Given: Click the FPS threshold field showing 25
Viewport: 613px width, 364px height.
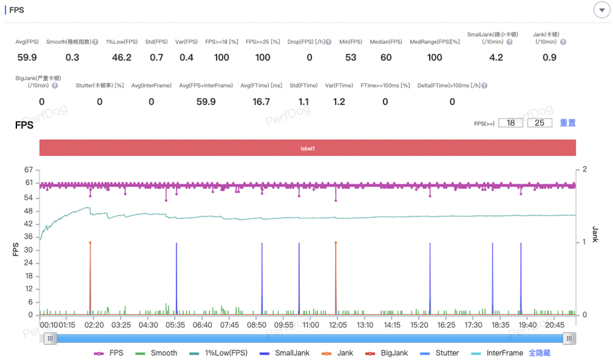Looking at the screenshot, I should point(539,123).
